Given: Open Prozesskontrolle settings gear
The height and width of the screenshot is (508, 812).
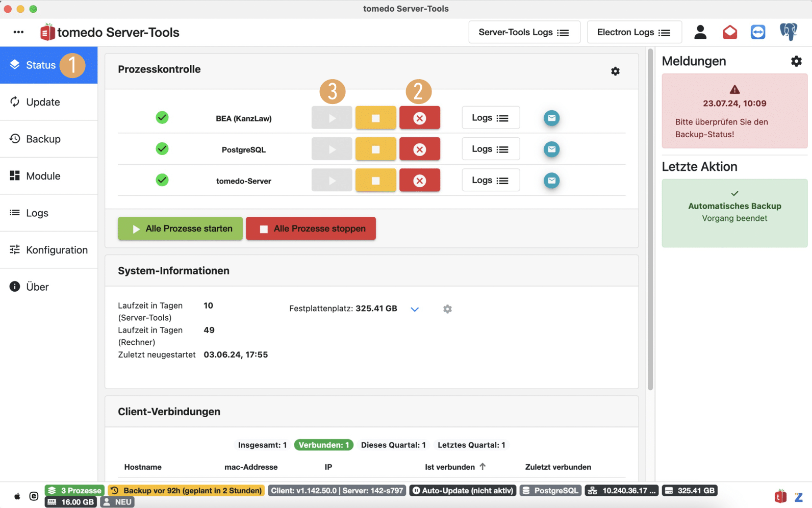Looking at the screenshot, I should click(615, 71).
